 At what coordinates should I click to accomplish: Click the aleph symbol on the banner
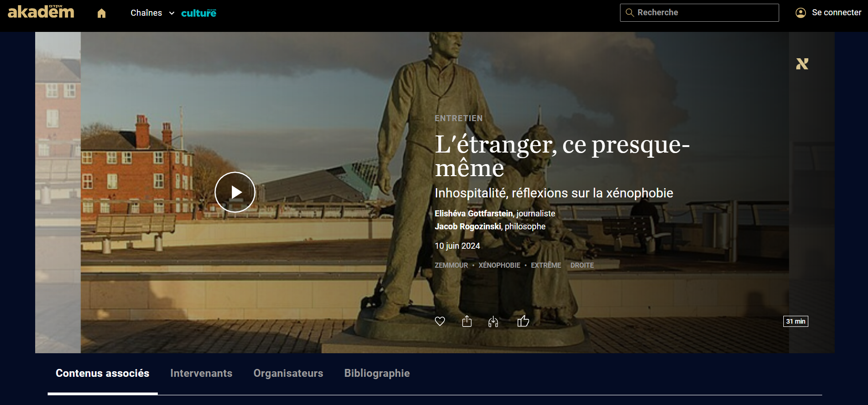point(802,64)
